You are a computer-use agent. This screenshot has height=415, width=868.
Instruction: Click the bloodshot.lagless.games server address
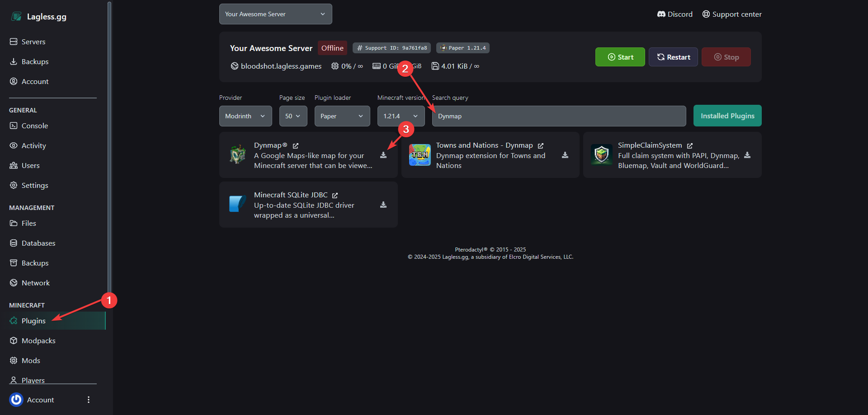(x=276, y=66)
